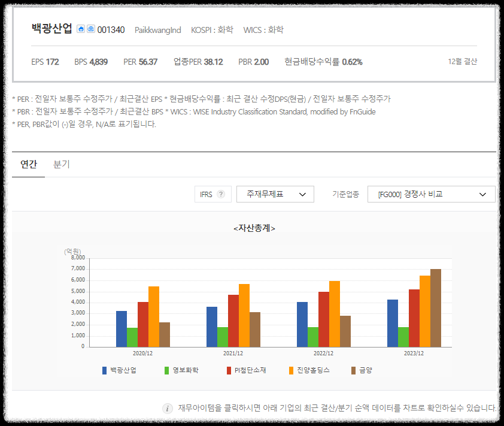The height and width of the screenshot is (426, 504).
Task: Click the WICS : 화학 label
Action: [263, 30]
